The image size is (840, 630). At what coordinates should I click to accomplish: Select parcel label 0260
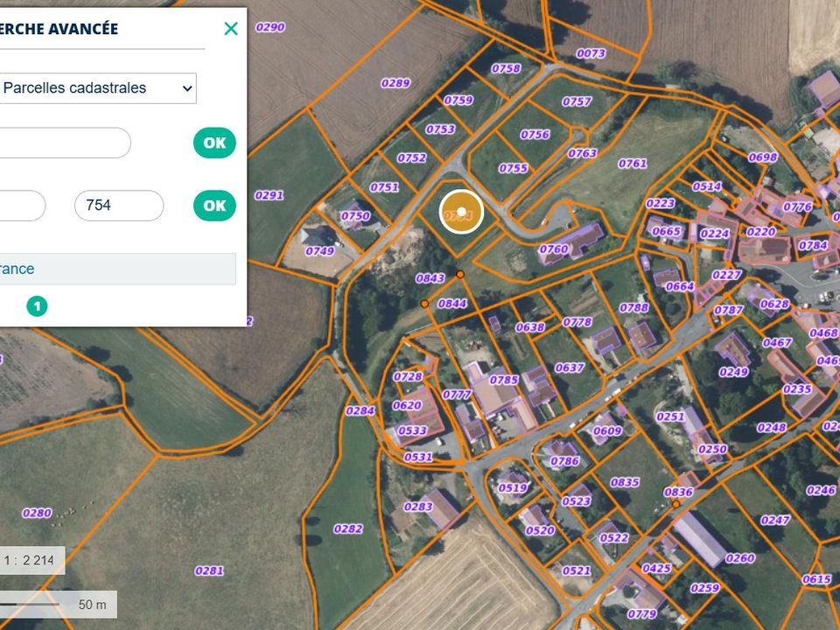point(740,559)
